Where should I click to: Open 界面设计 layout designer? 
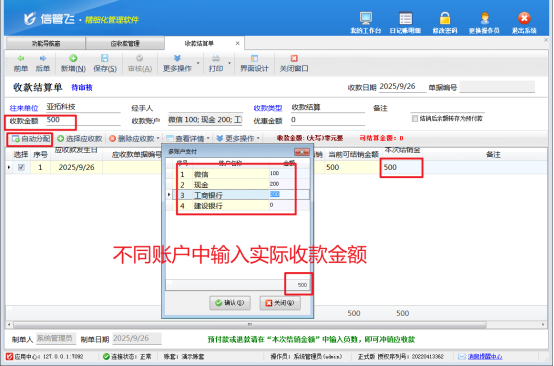(x=254, y=64)
